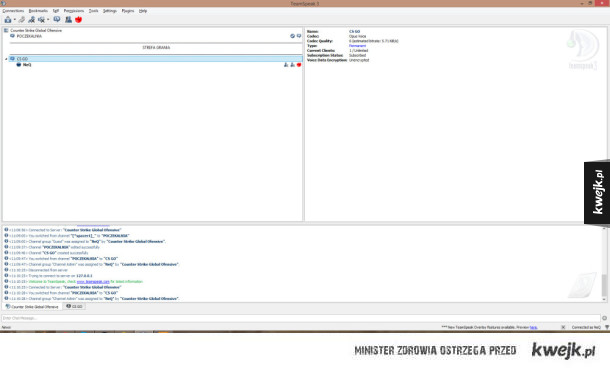Image resolution: width=610 pixels, height=369 pixels.
Task: Dismiss the overlay news message X
Action: pos(563,327)
